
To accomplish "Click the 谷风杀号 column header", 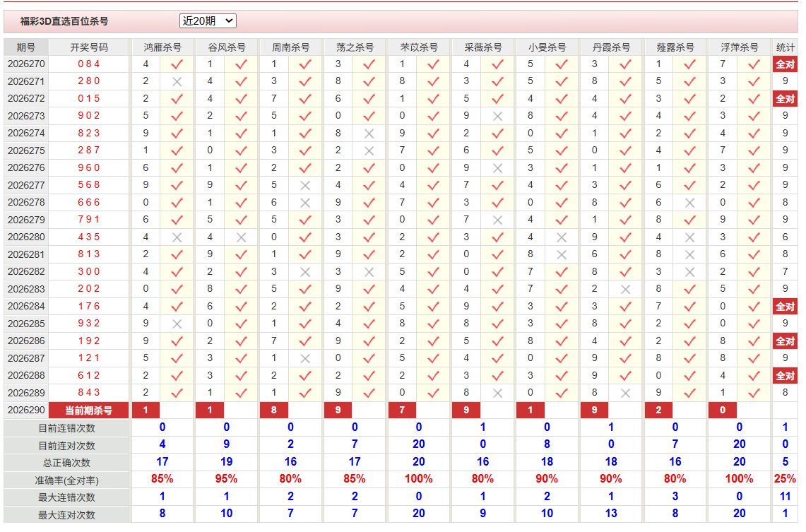I will (x=227, y=47).
